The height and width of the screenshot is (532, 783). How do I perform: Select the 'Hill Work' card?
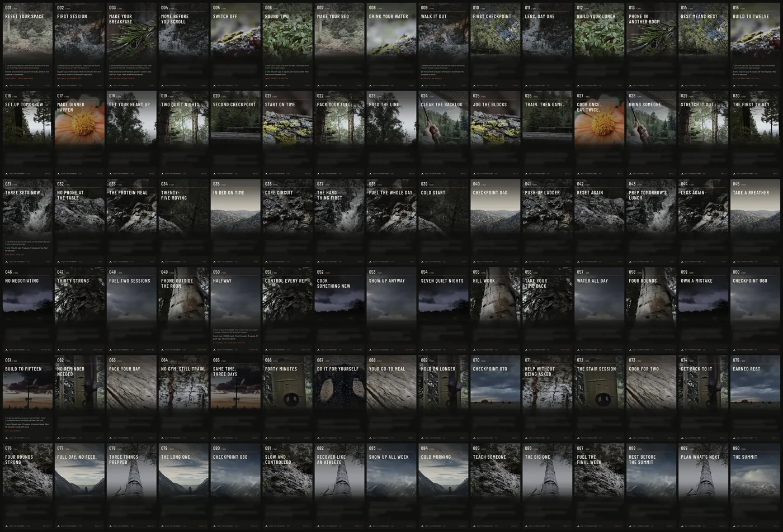[x=496, y=310]
